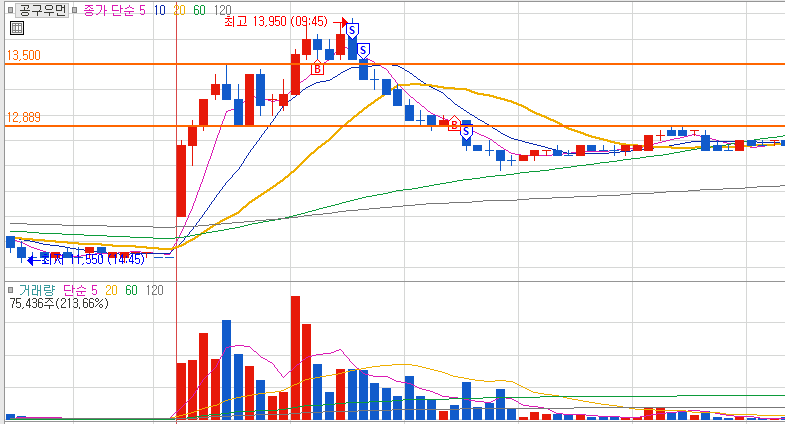Click the red arrow beside 최고 13,950 label
785x424 pixels.
pos(341,22)
